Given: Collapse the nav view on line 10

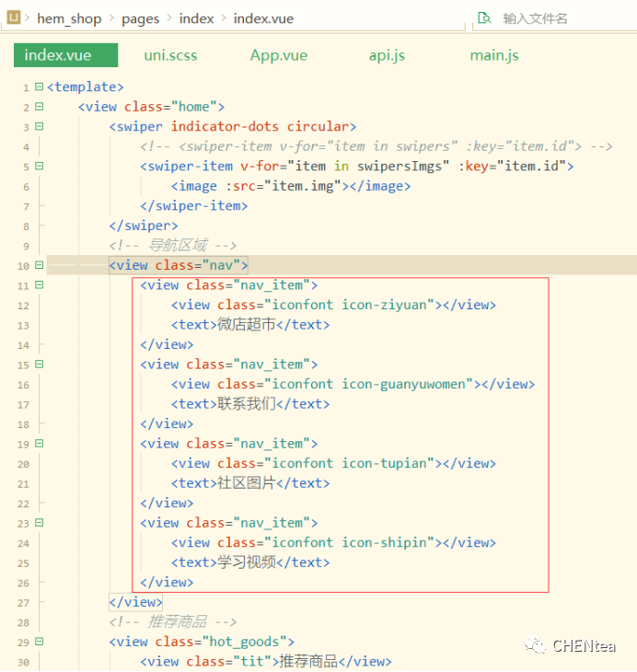Looking at the screenshot, I should point(39,266).
